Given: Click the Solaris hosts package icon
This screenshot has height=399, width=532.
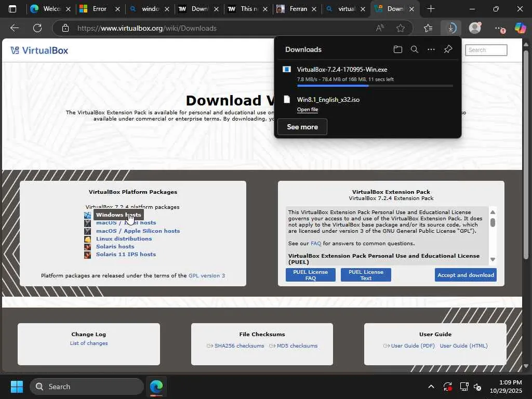Looking at the screenshot, I should pyautogui.click(x=87, y=247).
